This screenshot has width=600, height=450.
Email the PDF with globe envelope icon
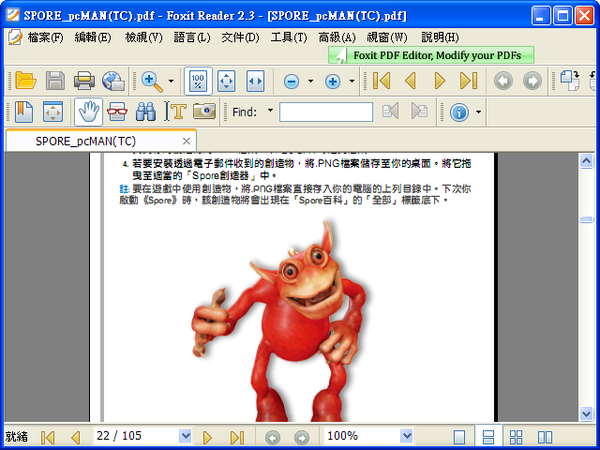[x=113, y=81]
